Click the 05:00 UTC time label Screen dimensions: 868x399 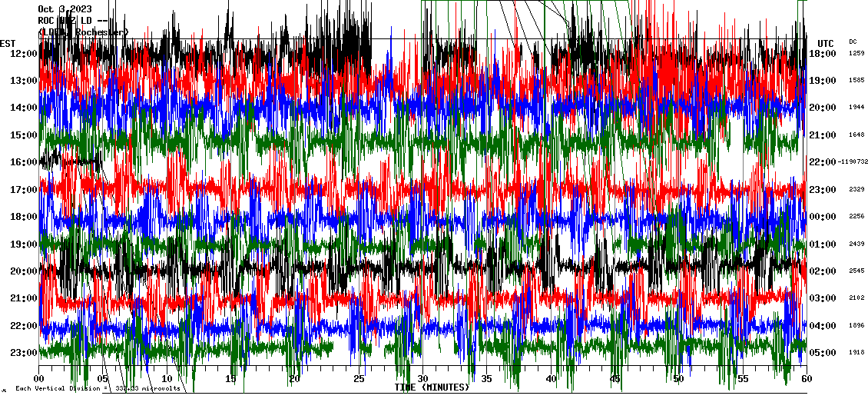823,353
